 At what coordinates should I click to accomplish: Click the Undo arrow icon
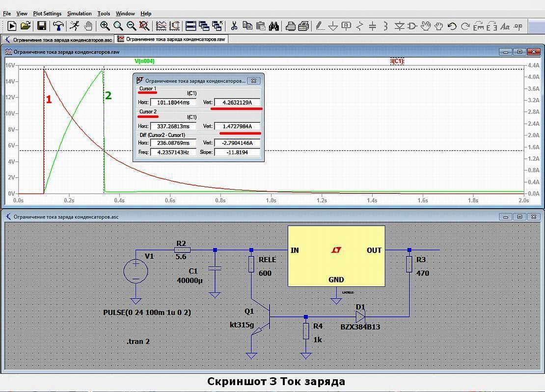coord(452,26)
